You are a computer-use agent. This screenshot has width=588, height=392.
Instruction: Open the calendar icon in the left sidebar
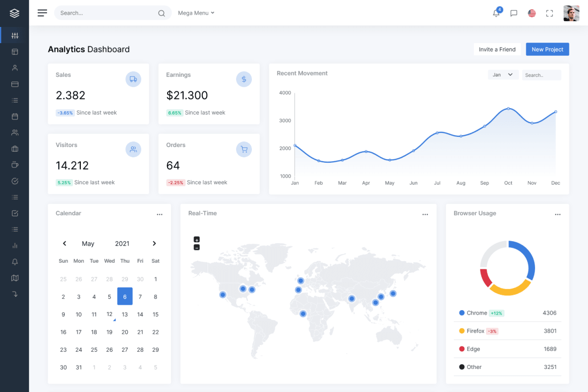tap(15, 116)
